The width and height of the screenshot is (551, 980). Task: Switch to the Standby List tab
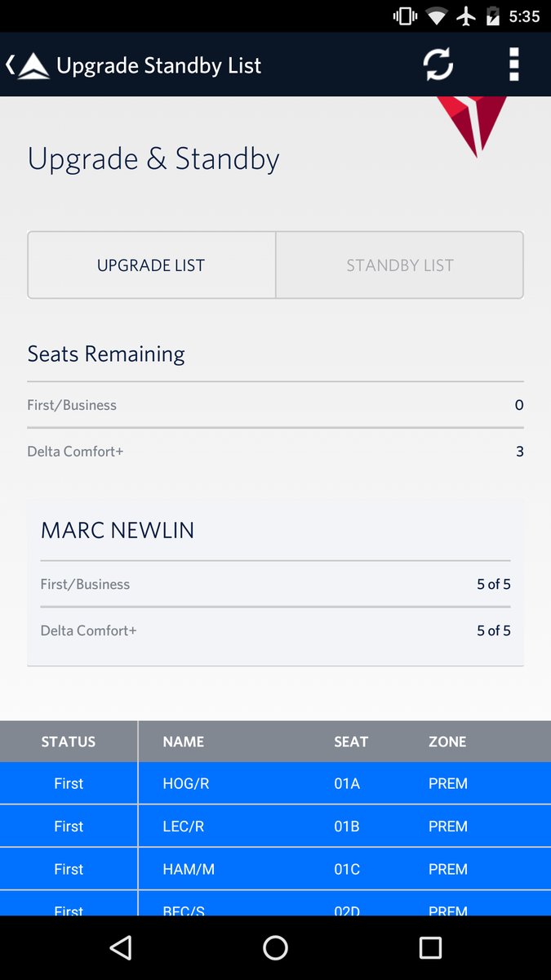point(399,265)
